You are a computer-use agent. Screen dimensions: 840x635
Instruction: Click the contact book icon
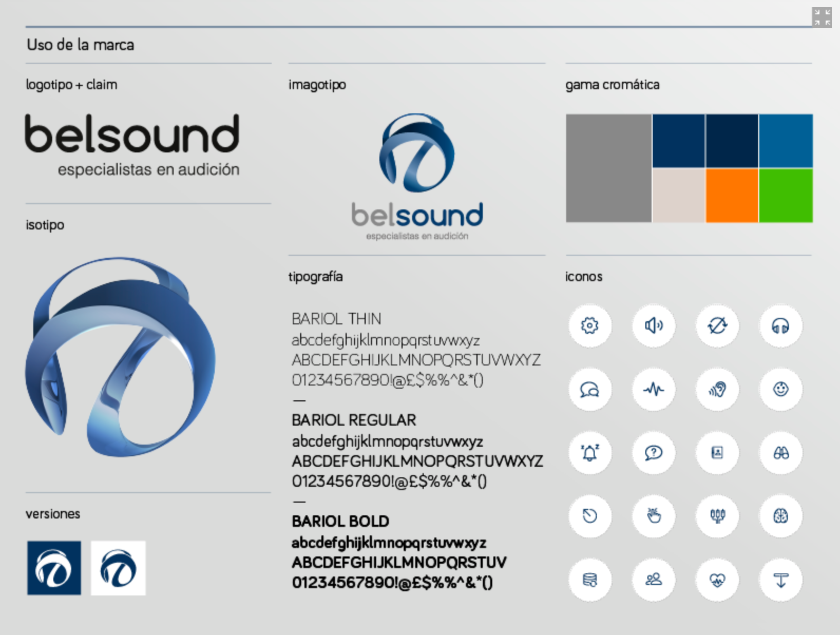click(x=717, y=453)
